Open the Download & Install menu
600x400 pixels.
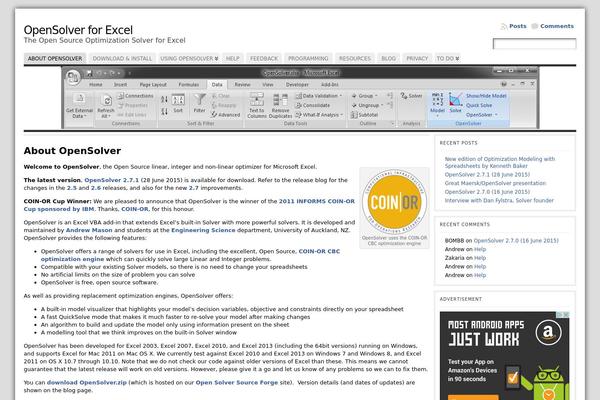[x=120, y=59]
